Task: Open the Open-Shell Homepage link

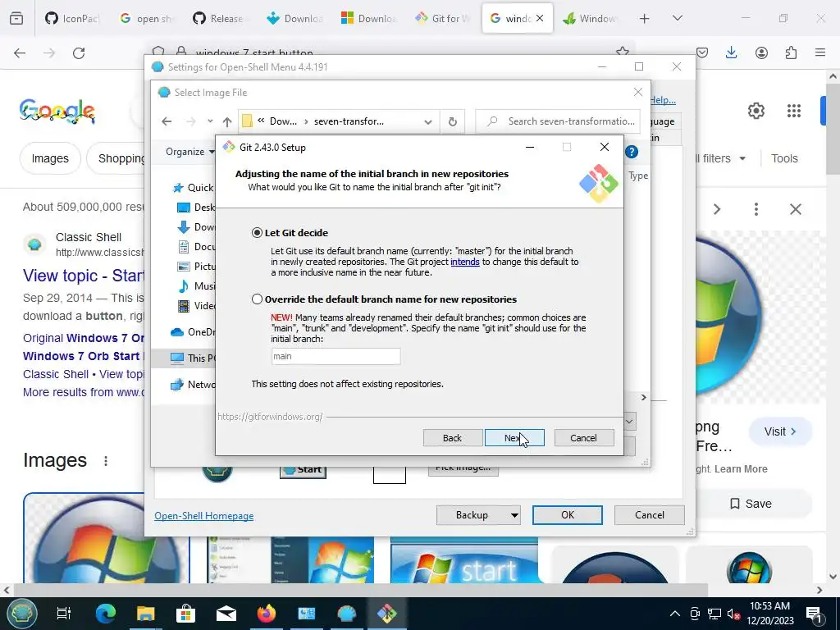Action: tap(203, 516)
